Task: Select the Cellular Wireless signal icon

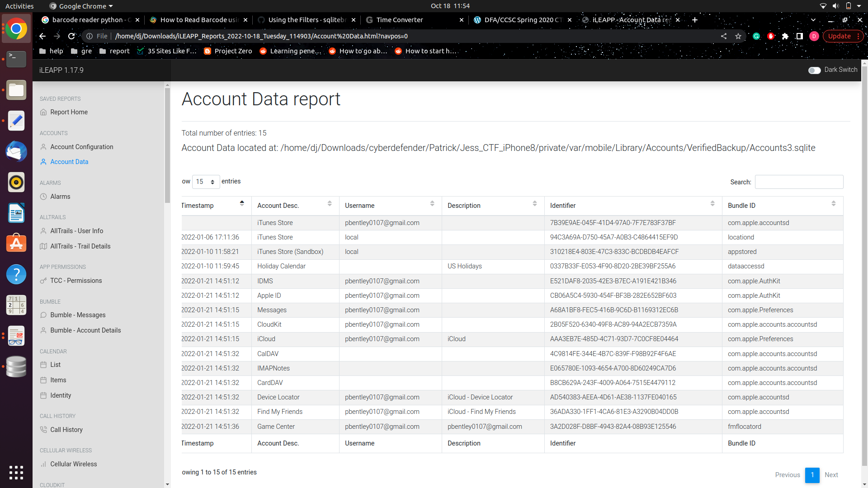Action: click(43, 464)
